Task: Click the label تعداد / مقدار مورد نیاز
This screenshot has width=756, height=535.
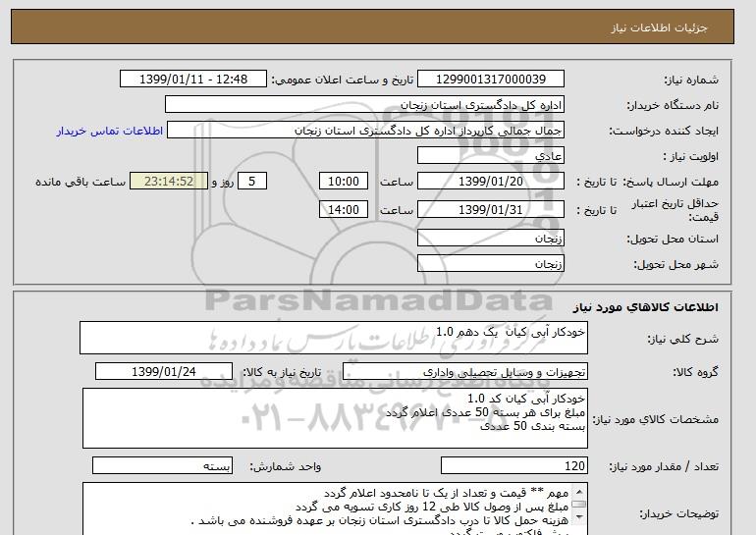Action: click(664, 466)
